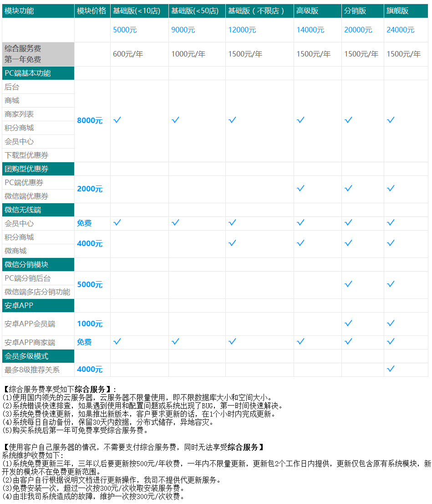Select the 微信分销模块 section header
This screenshot has height=504, width=432.
point(38,265)
